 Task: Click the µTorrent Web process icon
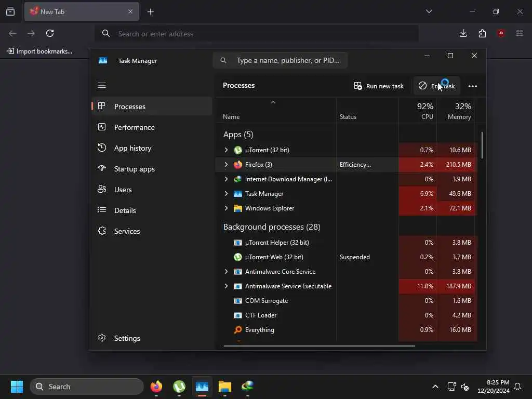[238, 257]
